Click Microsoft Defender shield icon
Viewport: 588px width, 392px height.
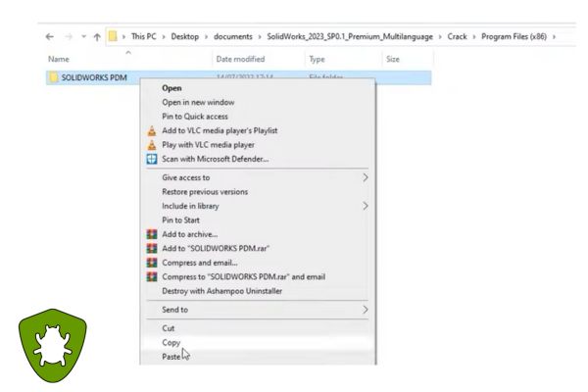click(152, 159)
